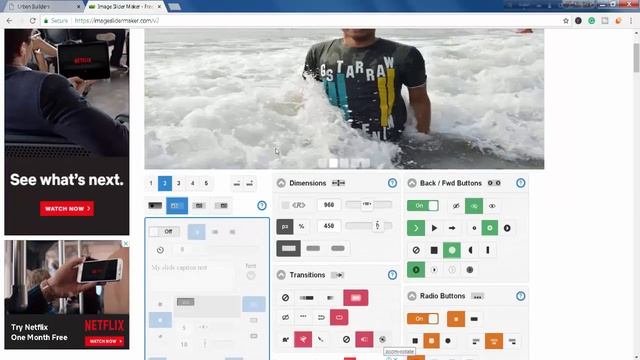Choose the fully rounded corners shape

click(338, 248)
